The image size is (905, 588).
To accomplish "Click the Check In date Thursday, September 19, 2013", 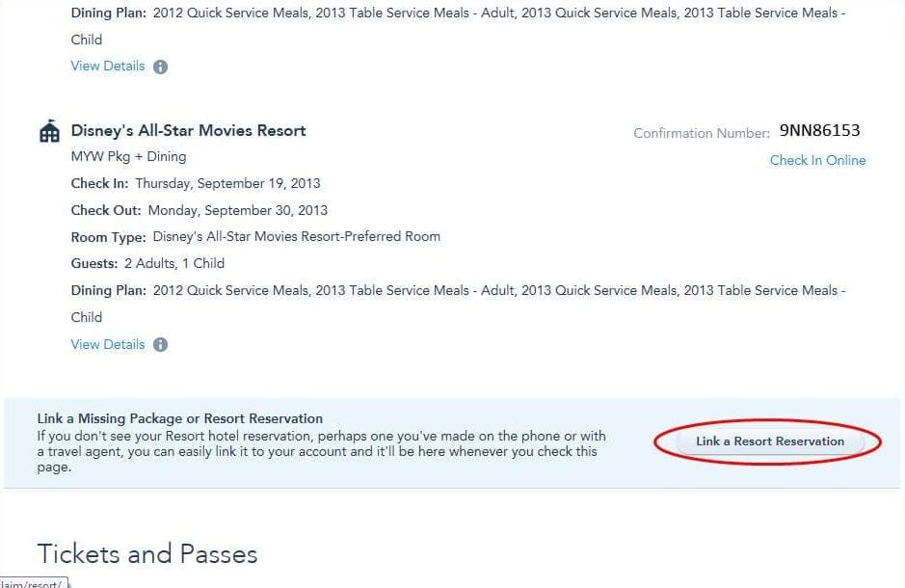I will (227, 183).
